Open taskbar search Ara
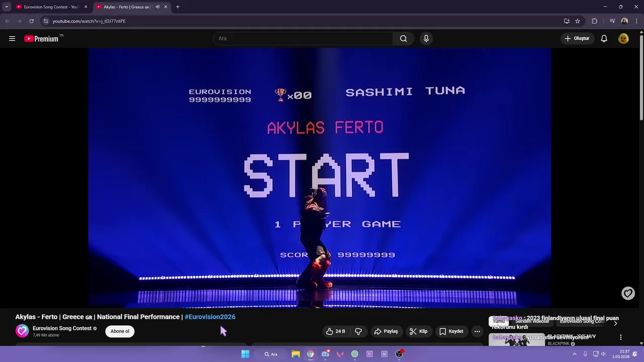The height and width of the screenshot is (362, 644). pos(271,354)
